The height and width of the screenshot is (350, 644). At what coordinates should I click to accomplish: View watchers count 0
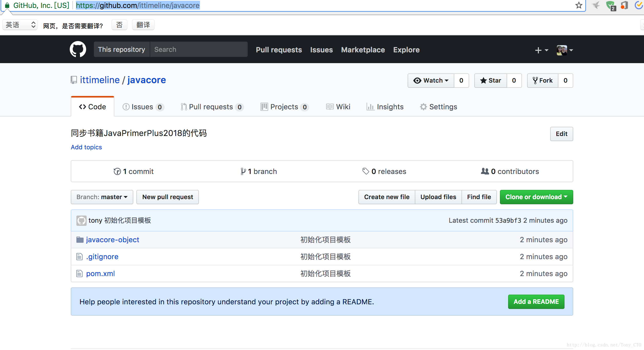pyautogui.click(x=461, y=81)
